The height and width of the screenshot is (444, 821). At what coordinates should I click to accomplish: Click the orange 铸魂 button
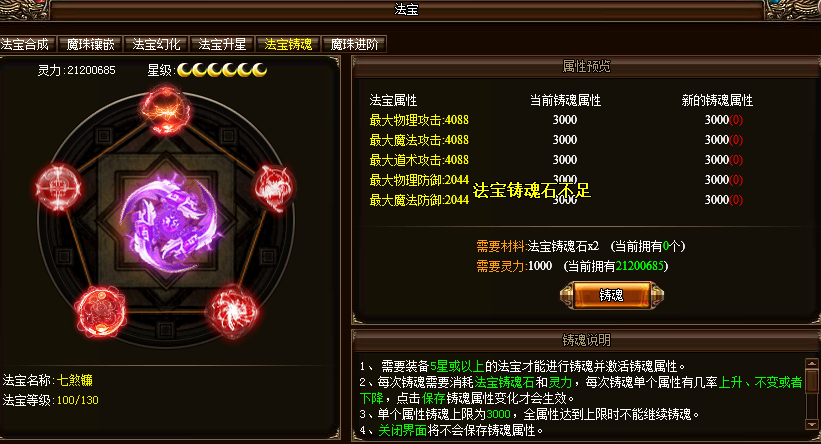[x=612, y=295]
